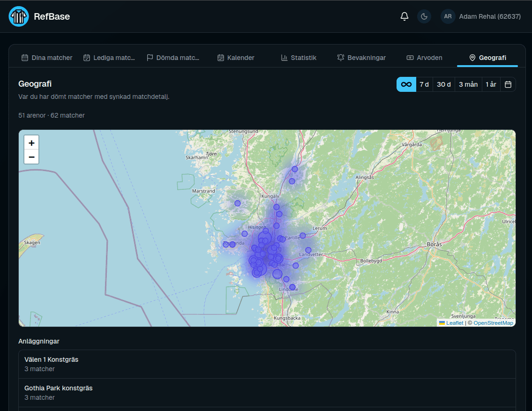Switch to Statistik tab
The height and width of the screenshot is (411, 532).
tap(299, 58)
